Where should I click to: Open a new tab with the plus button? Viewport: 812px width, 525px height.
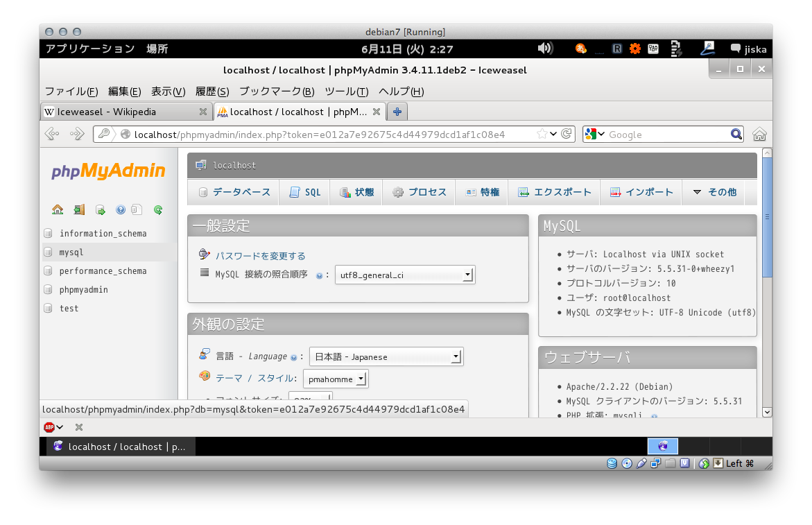(397, 112)
